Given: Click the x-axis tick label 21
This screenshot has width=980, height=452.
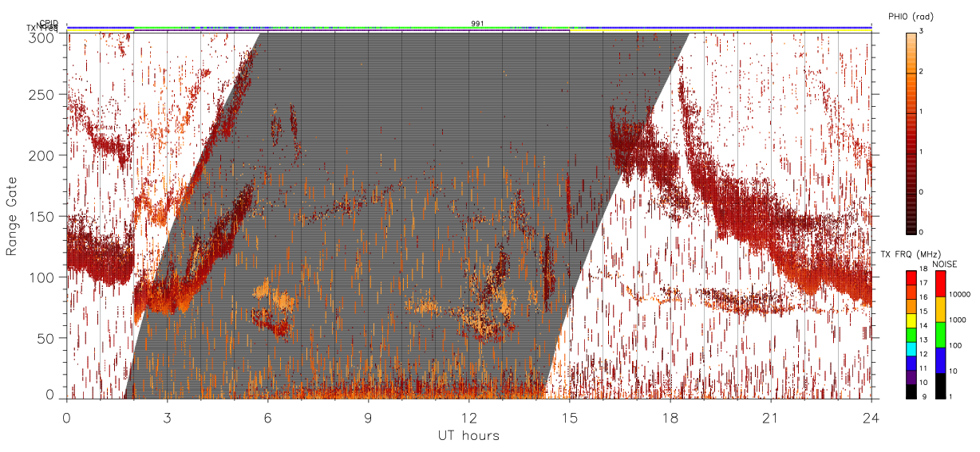Looking at the screenshot, I should tap(771, 417).
